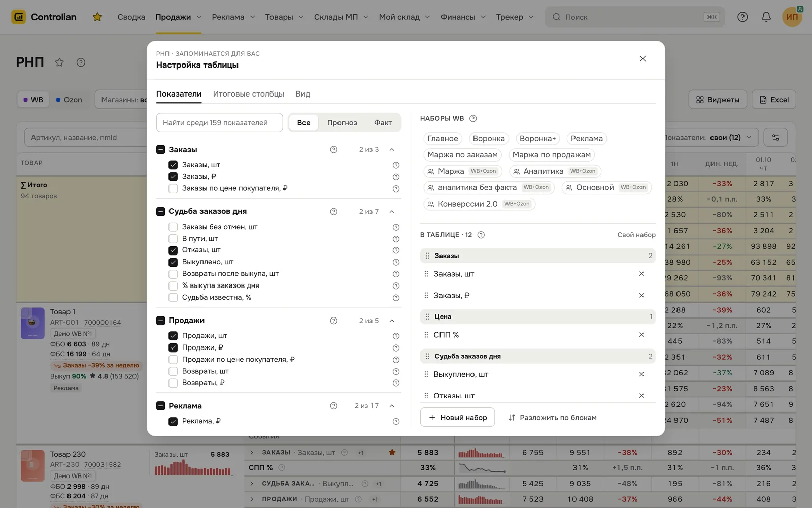Image resolution: width=812 pixels, height=508 pixels.
Task: Click star next to РНП page title
Action: (59, 62)
